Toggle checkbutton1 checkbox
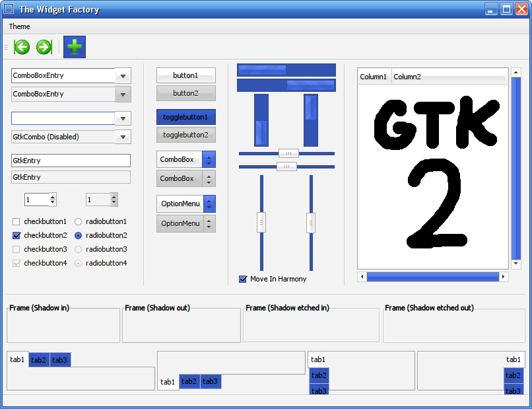This screenshot has height=409, width=532. click(16, 222)
